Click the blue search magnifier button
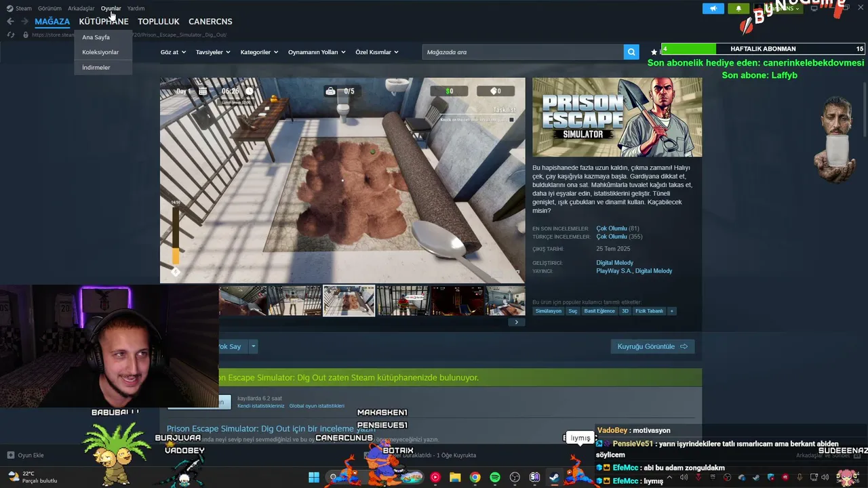The height and width of the screenshot is (488, 868). tap(631, 52)
